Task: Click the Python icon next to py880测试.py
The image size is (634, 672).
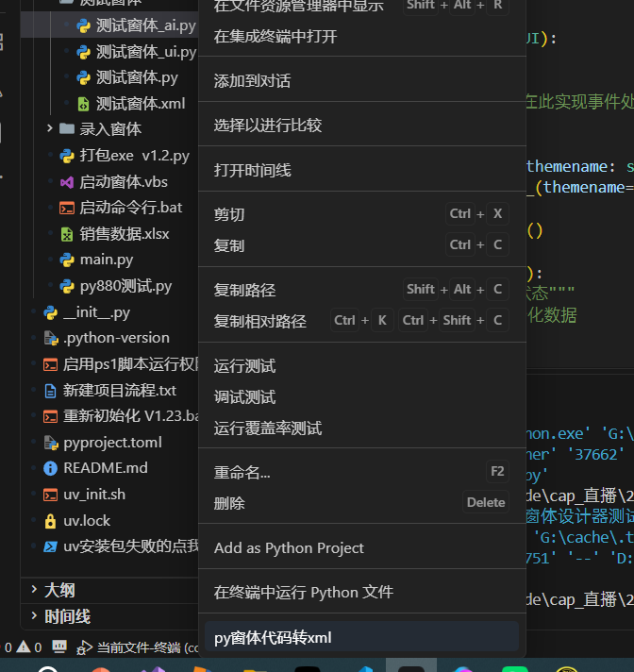Action: [67, 286]
